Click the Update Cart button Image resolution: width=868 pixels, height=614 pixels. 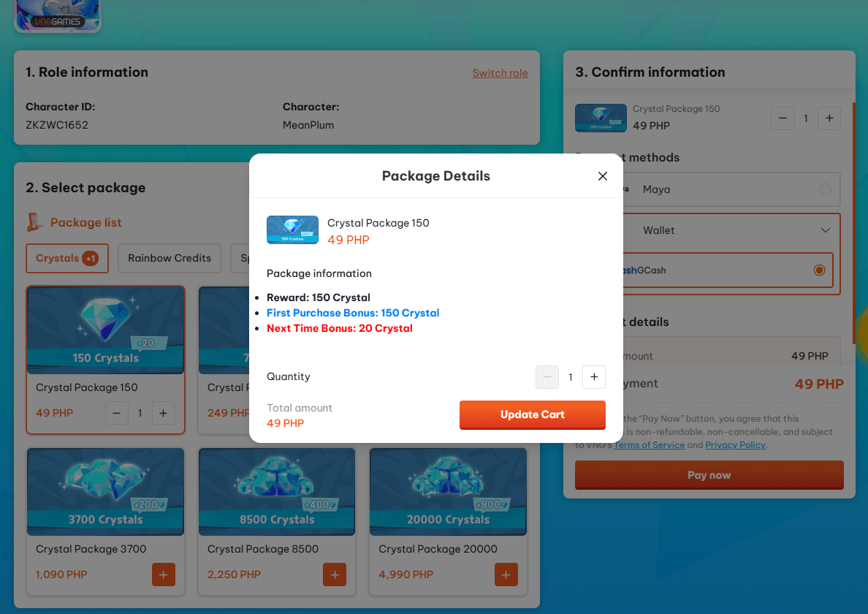pyautogui.click(x=532, y=414)
